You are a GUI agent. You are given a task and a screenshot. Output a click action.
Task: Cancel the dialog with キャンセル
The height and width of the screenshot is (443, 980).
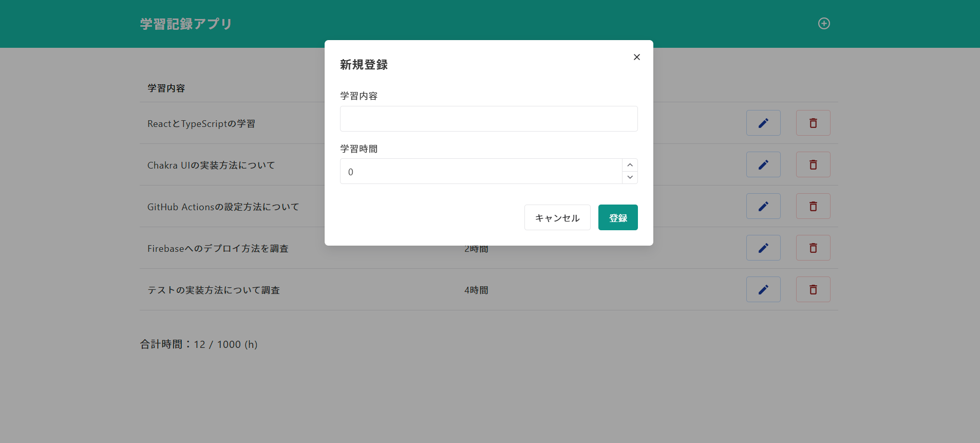[x=557, y=217]
